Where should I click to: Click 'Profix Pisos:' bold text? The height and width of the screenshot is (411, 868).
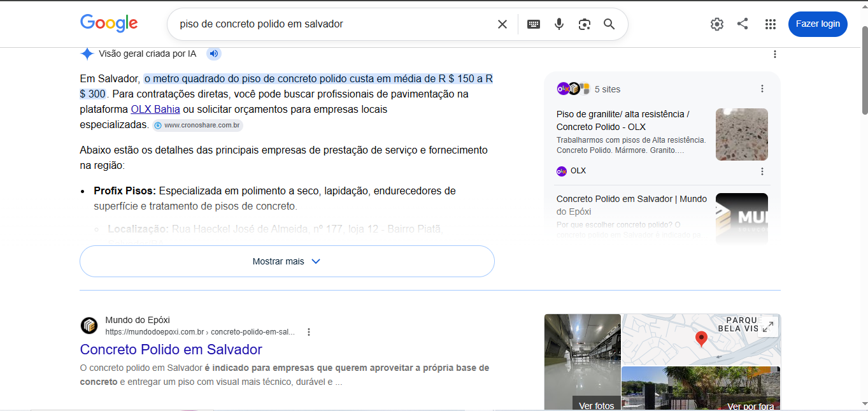click(x=125, y=191)
